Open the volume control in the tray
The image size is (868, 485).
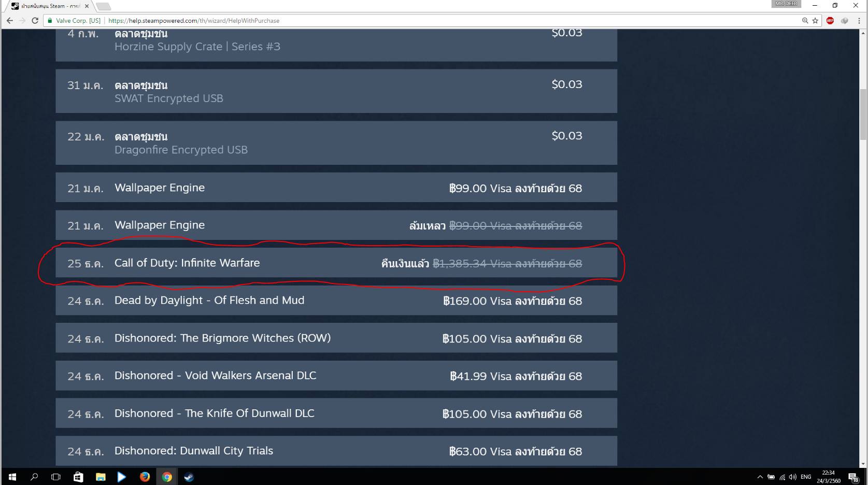coord(792,477)
